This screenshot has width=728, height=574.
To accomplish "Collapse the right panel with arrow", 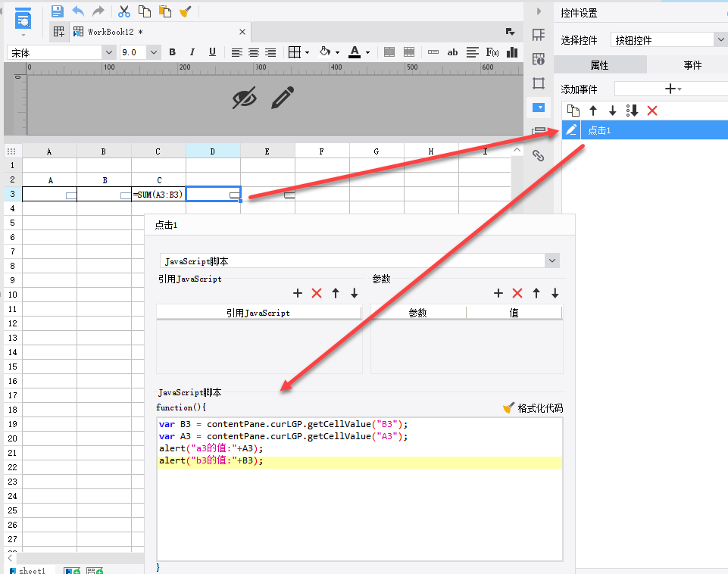I will tap(539, 11).
